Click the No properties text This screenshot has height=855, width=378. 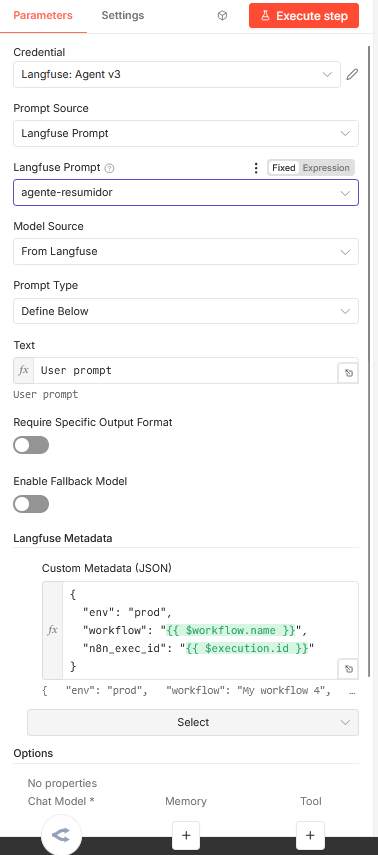tap(62, 783)
